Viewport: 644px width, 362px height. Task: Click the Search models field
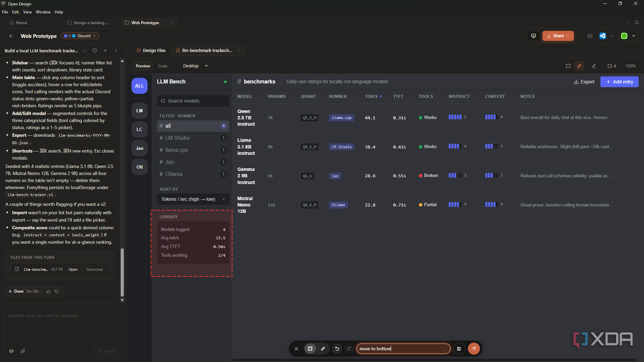point(193,101)
